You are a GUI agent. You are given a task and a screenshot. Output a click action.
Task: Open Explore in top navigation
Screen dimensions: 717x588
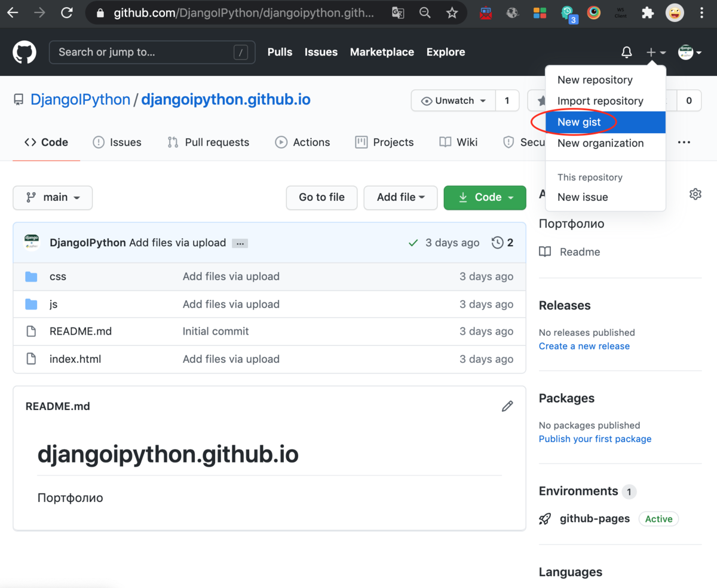(446, 53)
